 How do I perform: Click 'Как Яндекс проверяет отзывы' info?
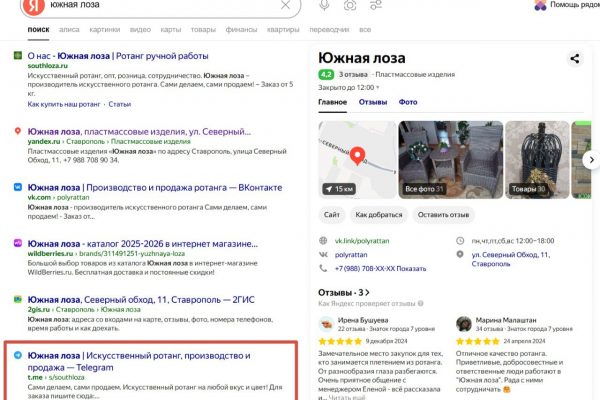click(x=370, y=304)
